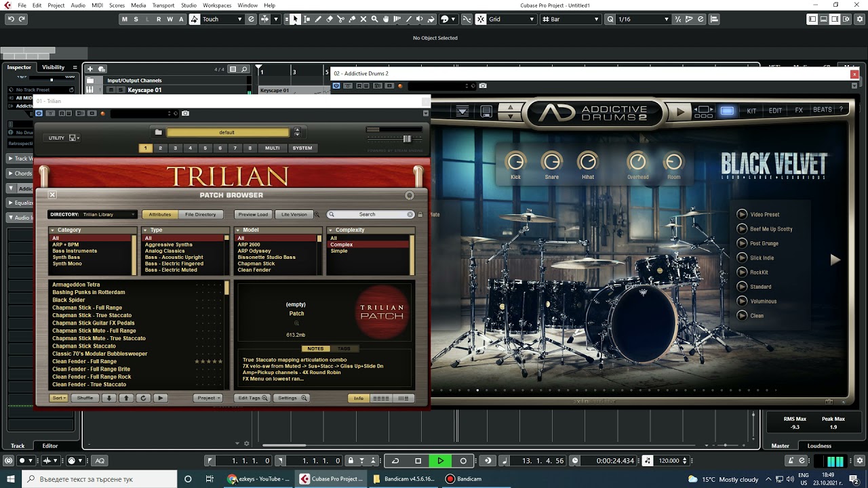The image size is (868, 488).
Task: Click the play audition arrow in Patch Browser
Action: pos(161,398)
